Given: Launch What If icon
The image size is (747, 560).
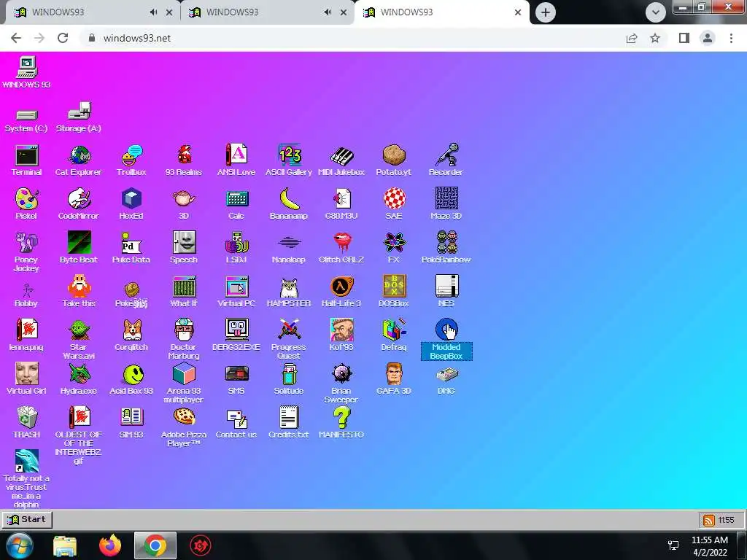Looking at the screenshot, I should coord(184,287).
